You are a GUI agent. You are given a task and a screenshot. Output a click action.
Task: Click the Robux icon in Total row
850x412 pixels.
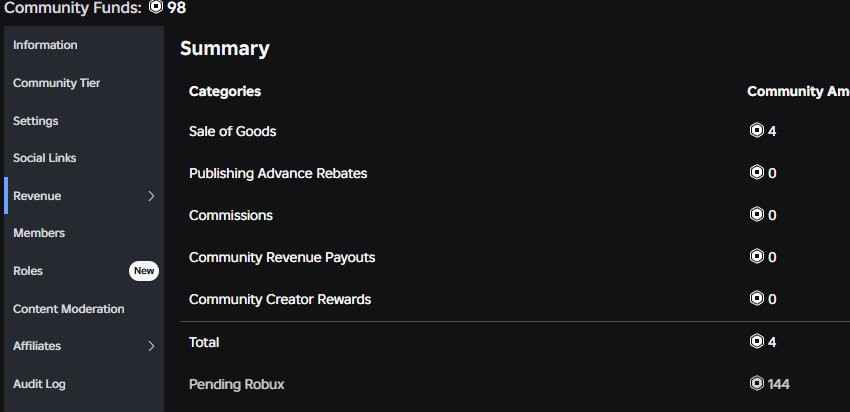(757, 341)
